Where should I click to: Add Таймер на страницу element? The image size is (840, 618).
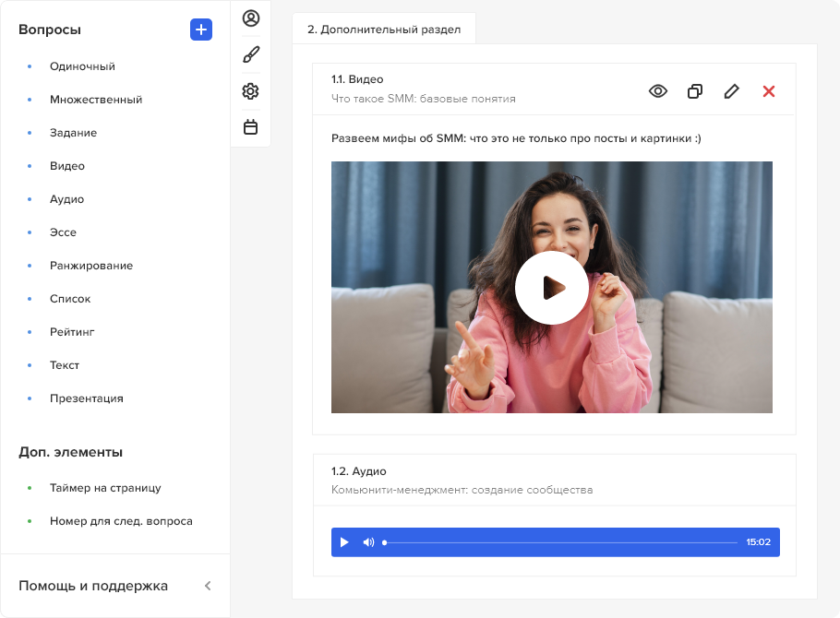tap(105, 488)
